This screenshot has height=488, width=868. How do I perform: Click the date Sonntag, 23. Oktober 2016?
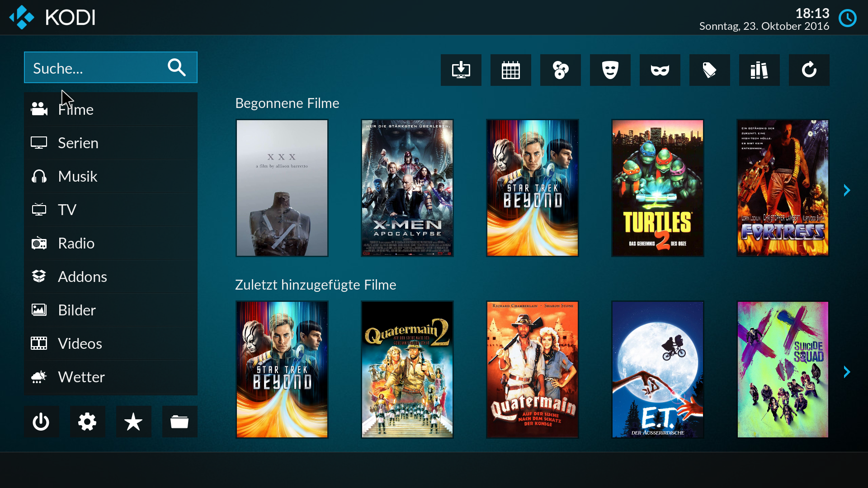coord(764,26)
